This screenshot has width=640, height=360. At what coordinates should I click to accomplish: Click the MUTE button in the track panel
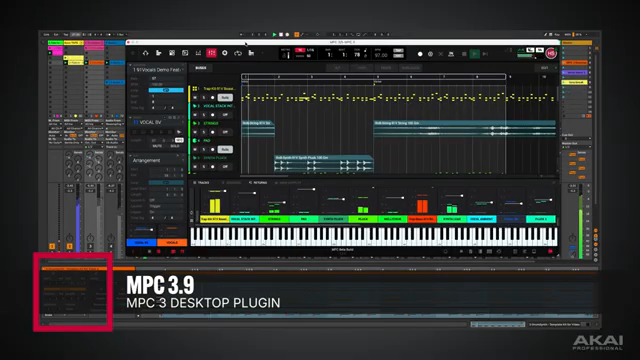point(157,146)
